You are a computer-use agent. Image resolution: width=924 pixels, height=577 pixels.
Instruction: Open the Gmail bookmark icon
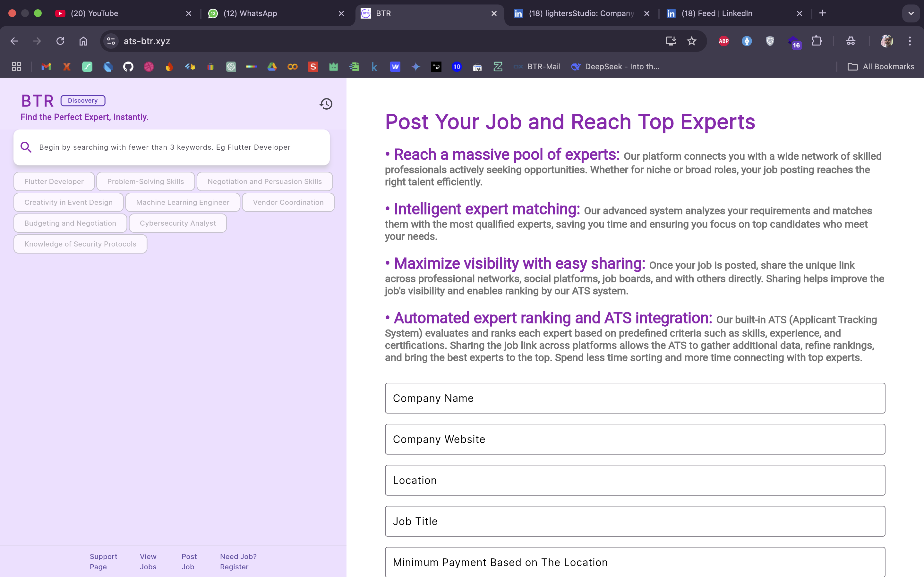pos(46,67)
